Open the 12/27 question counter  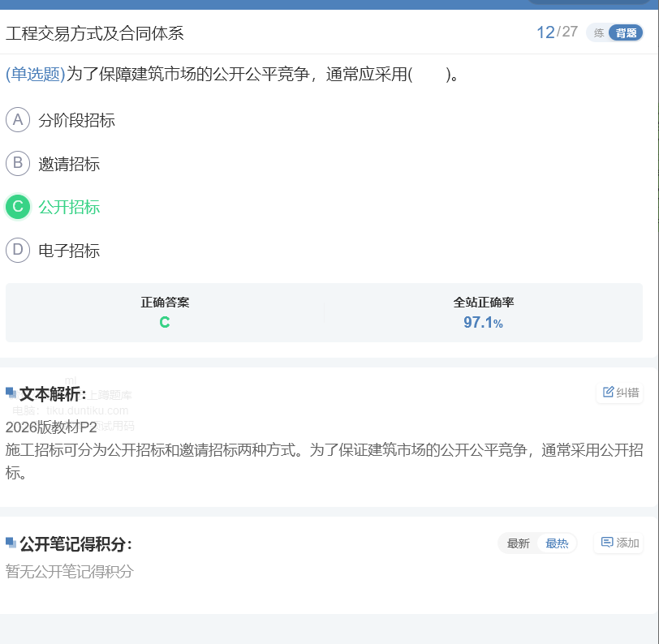coord(557,32)
